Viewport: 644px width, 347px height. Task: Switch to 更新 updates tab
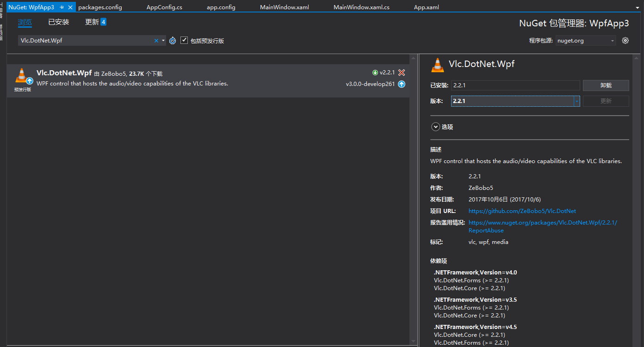pyautogui.click(x=92, y=22)
